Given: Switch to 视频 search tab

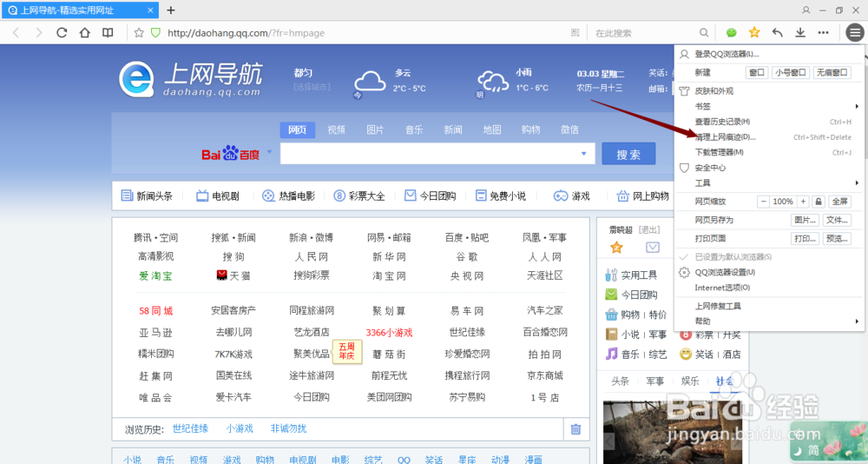Looking at the screenshot, I should point(336,129).
